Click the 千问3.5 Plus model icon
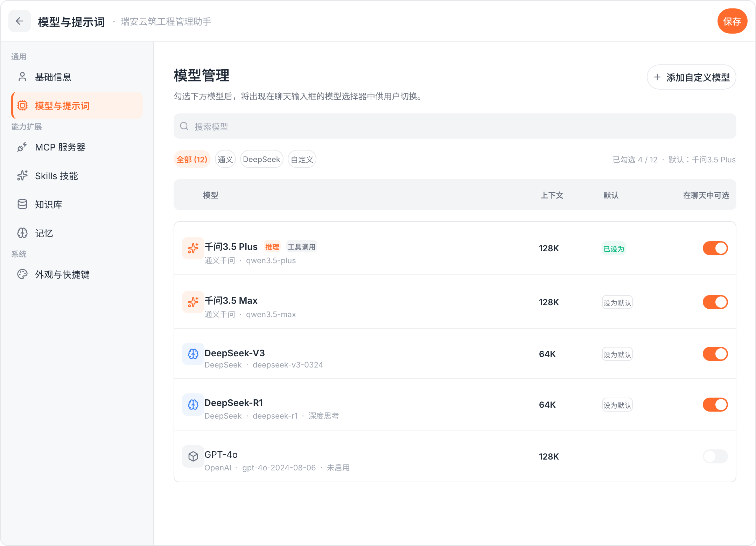Viewport: 756px width, 546px height. tap(193, 248)
